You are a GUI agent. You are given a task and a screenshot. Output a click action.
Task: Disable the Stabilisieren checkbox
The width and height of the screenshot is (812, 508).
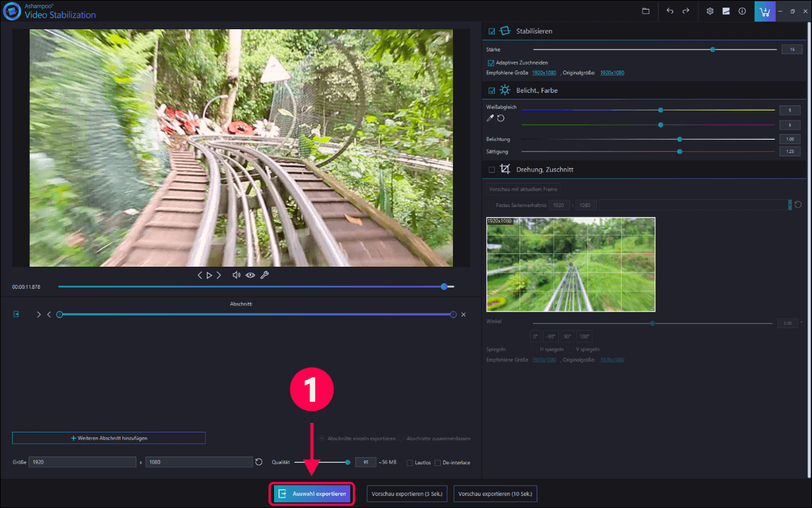492,30
